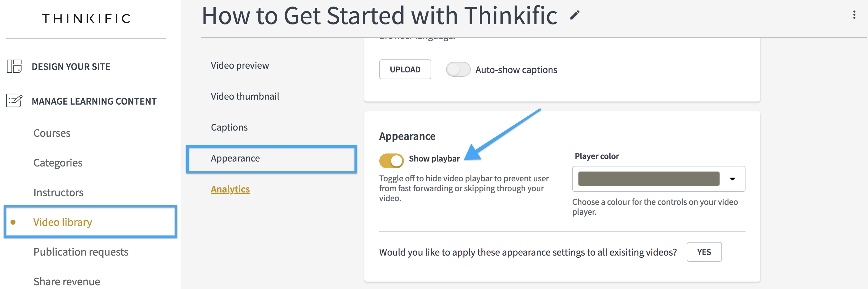Click the Design Your Site layout icon
Viewport: 868px width, 289px height.
point(14,66)
